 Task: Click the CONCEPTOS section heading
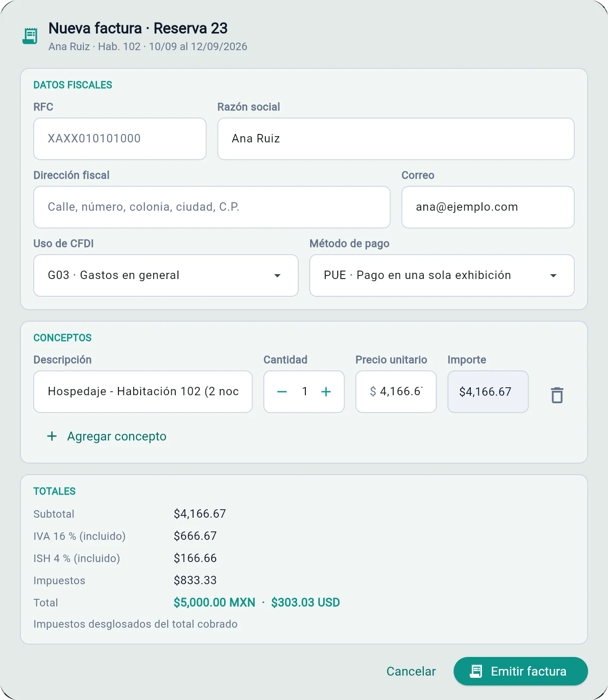(x=63, y=338)
